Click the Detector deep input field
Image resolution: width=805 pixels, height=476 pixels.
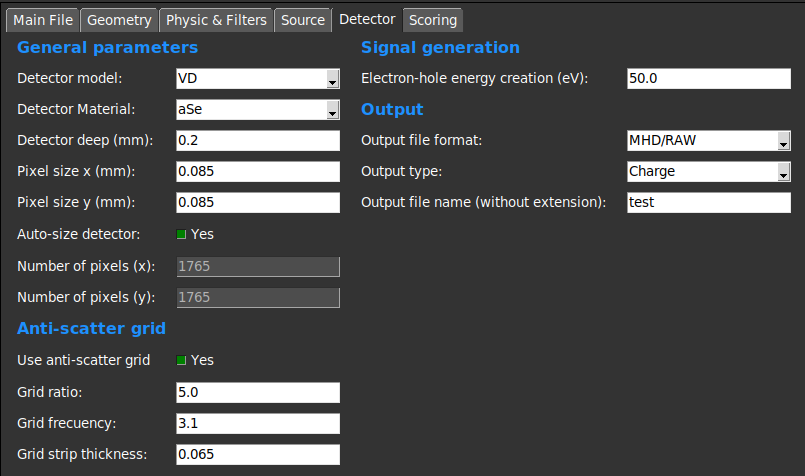pos(257,141)
